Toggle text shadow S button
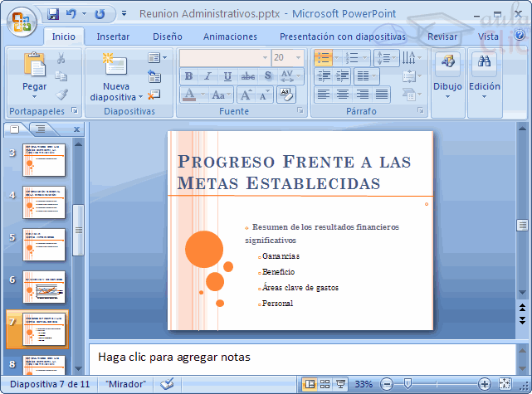The height and width of the screenshot is (394, 532). (268, 76)
